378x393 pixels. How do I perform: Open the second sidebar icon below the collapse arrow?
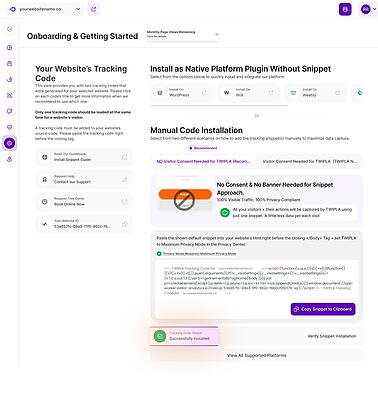[10, 63]
